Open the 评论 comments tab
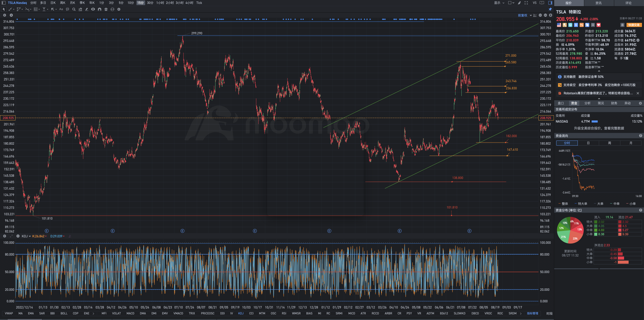The width and height of the screenshot is (644, 320). (629, 3)
